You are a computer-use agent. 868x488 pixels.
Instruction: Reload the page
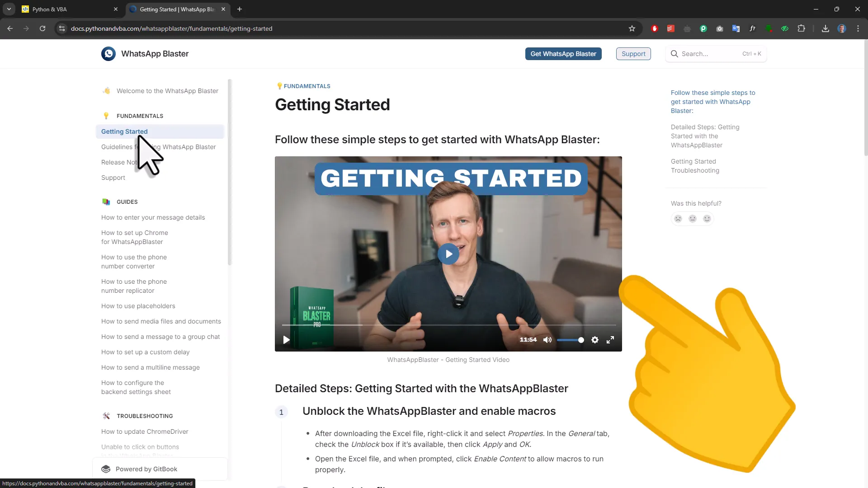(42, 28)
